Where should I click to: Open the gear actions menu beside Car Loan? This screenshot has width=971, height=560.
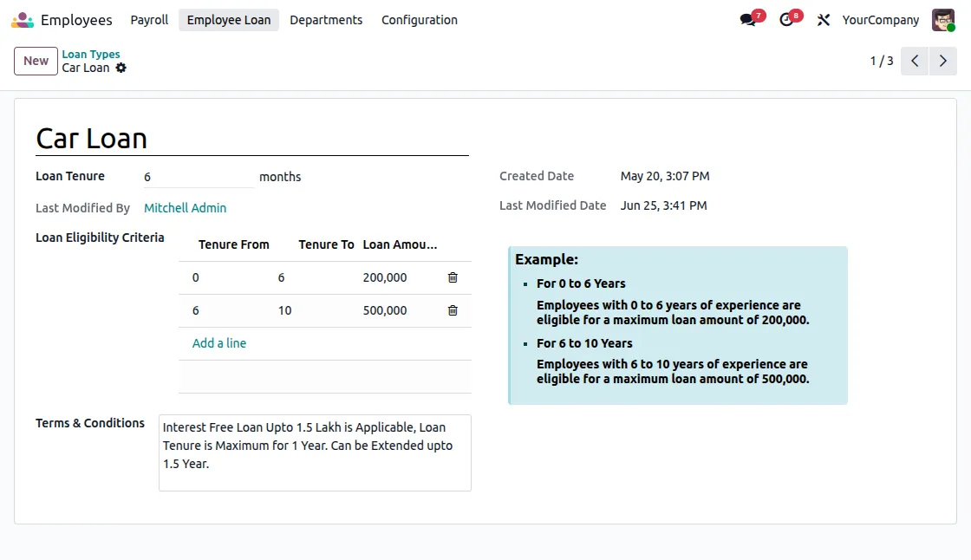(121, 68)
